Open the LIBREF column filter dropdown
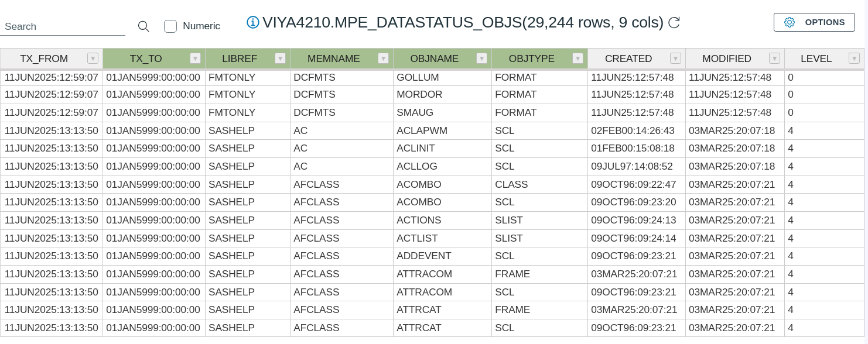Viewport: 868px width, 344px height. 281,59
